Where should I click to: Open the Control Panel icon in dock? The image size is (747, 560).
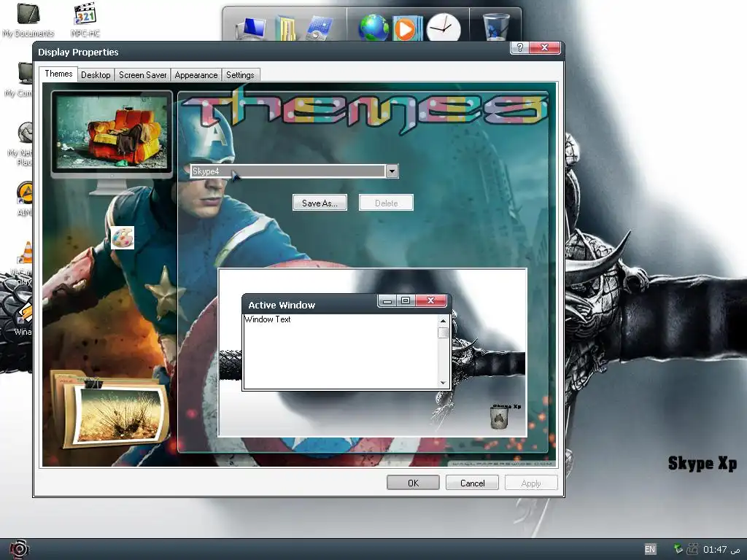click(319, 28)
